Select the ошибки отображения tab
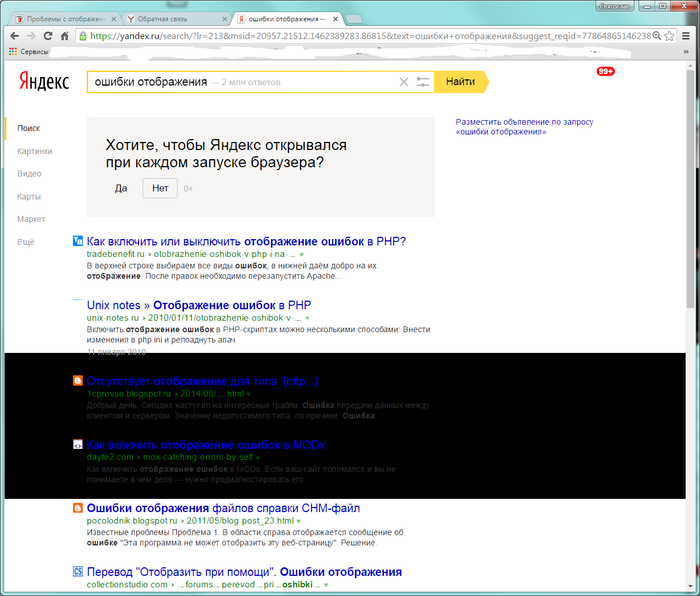This screenshot has height=596, width=700. (286, 19)
